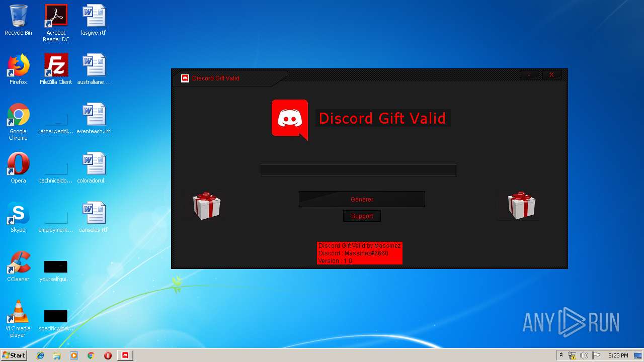Open the Support button
Viewport: 644px width, 362px height.
362,216
